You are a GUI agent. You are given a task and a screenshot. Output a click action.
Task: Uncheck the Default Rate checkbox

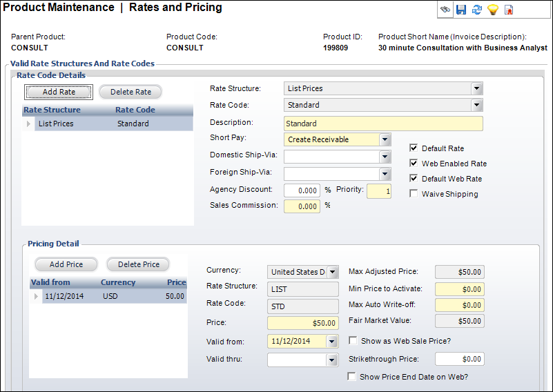tap(414, 148)
